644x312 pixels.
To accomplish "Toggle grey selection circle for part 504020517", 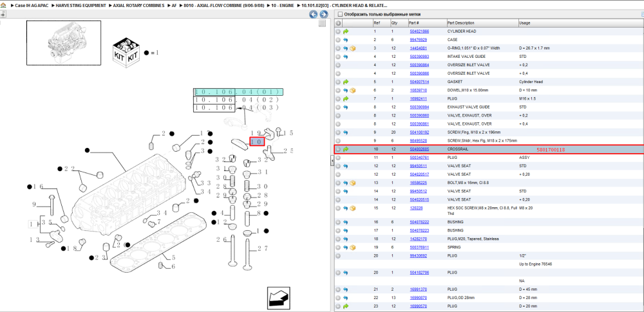I will tap(338, 174).
